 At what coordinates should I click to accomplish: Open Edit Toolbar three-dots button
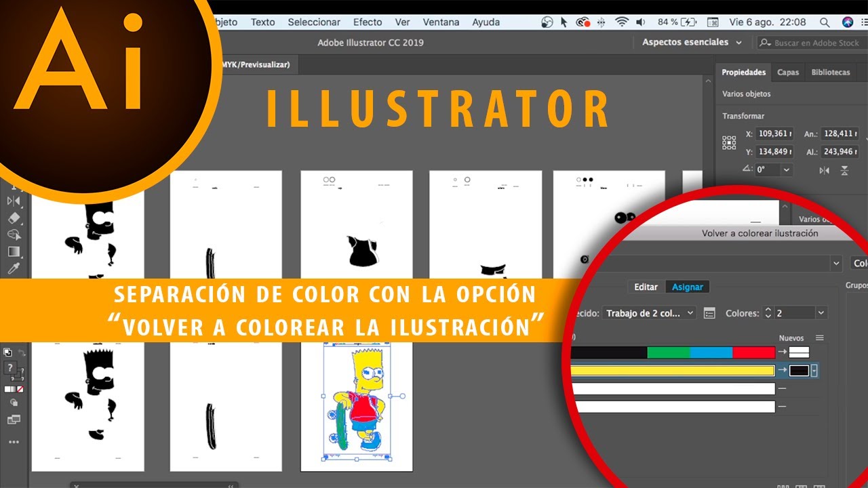coord(14,442)
